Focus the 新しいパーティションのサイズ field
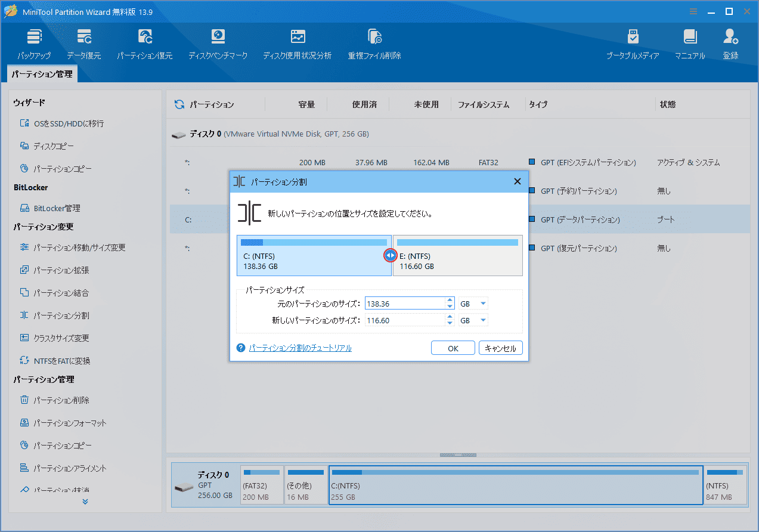 coord(405,320)
